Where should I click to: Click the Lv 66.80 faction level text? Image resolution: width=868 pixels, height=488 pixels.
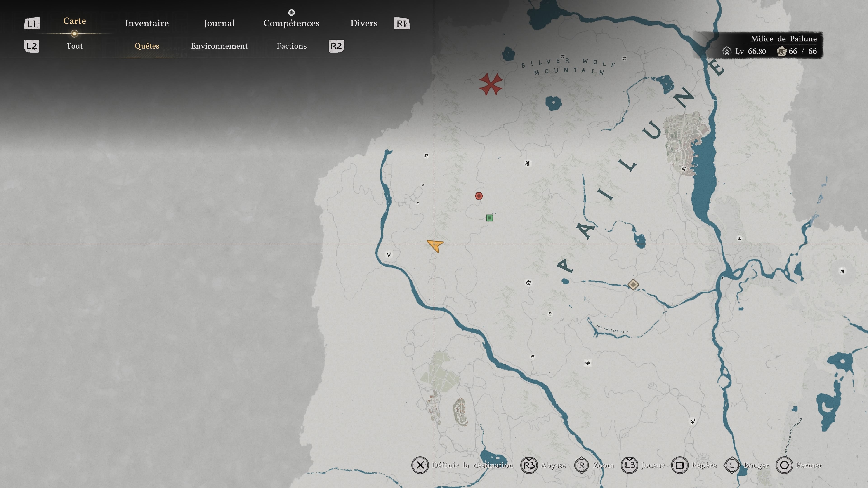(x=750, y=51)
